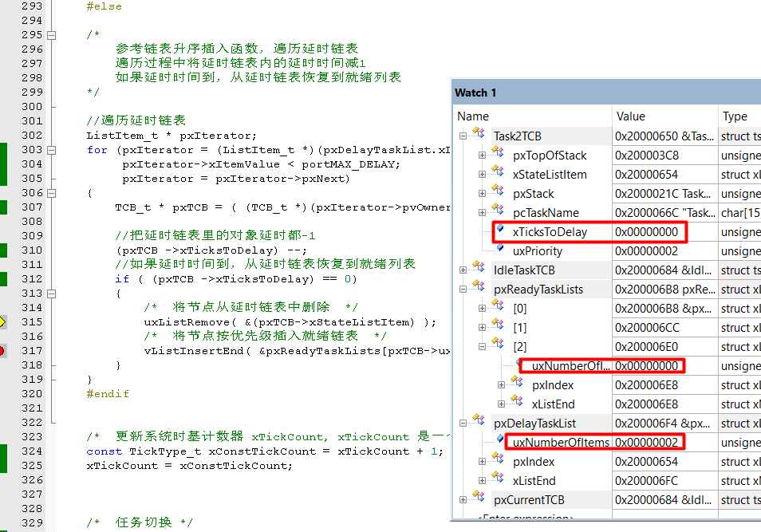Click the IdleTaskTCB struct icon
761x532 pixels.
[479, 266]
